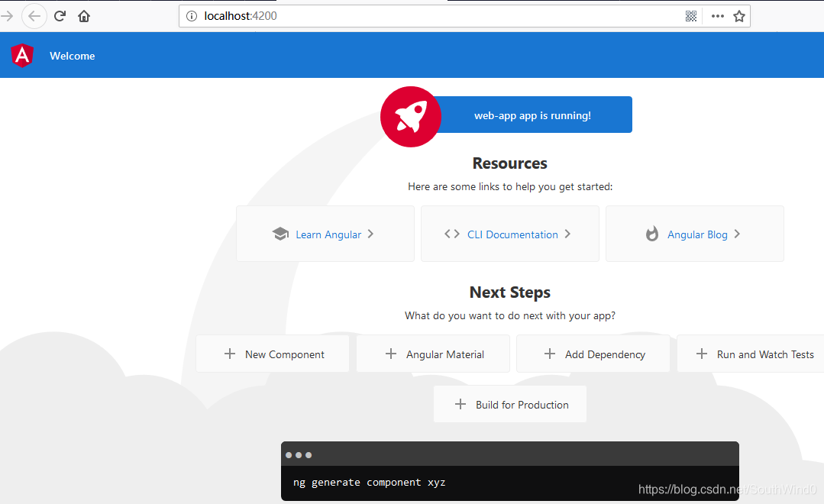Click the plus icon on Angular Material
Screen dimensions: 824x504
tap(391, 354)
